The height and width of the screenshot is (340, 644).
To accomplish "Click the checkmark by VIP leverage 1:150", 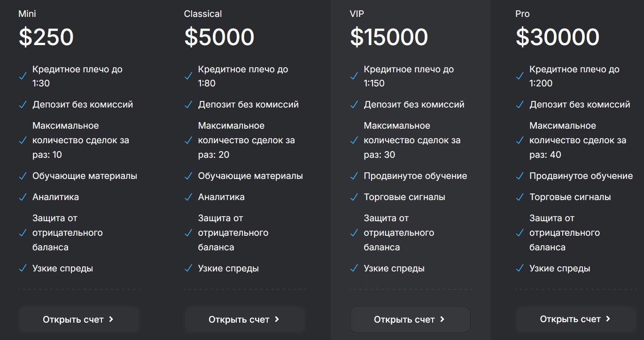I will click(x=354, y=76).
